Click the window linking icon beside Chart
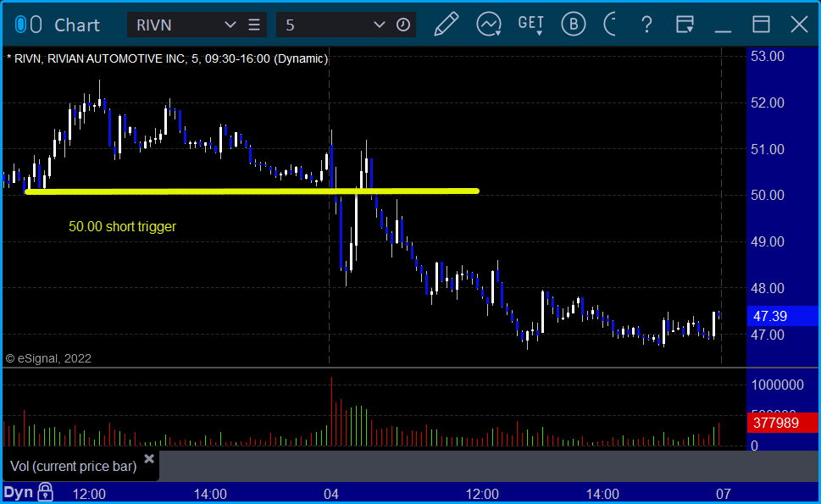This screenshot has height=504, width=821. pos(28,25)
